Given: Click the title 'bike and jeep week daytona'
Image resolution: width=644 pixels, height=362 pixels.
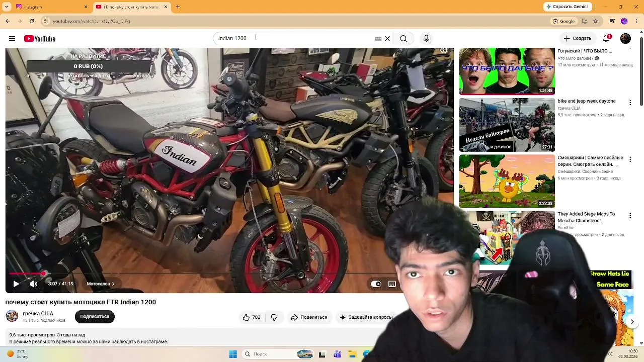Looking at the screenshot, I should point(587,101).
